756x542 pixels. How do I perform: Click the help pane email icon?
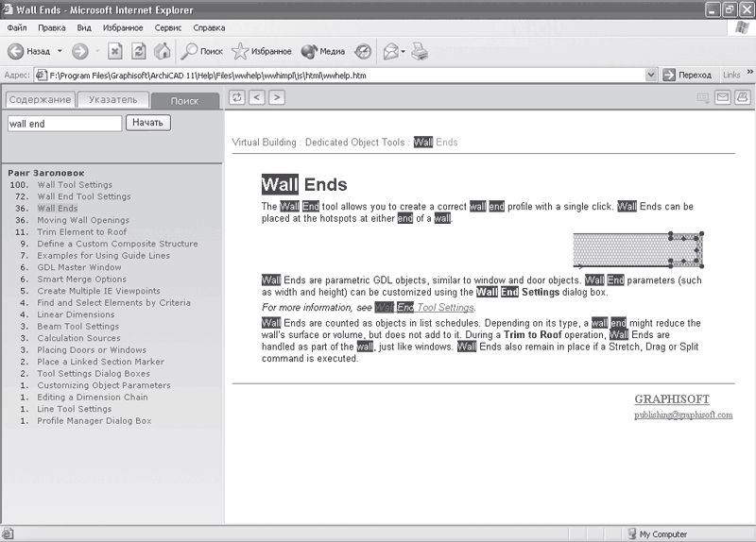(723, 96)
